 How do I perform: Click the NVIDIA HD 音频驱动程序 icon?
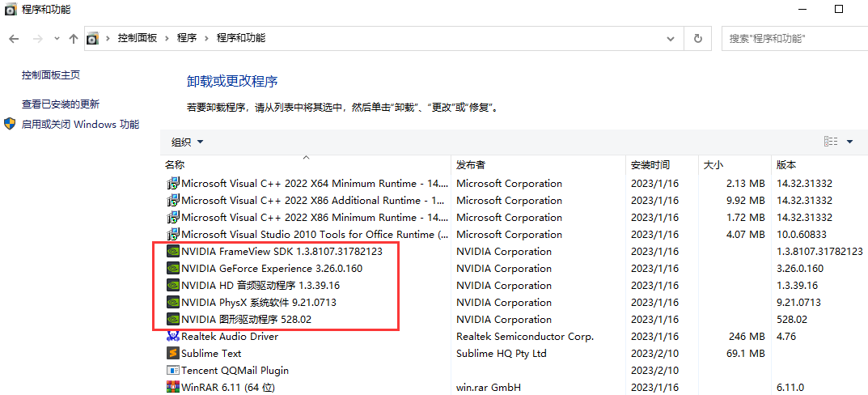(x=173, y=286)
